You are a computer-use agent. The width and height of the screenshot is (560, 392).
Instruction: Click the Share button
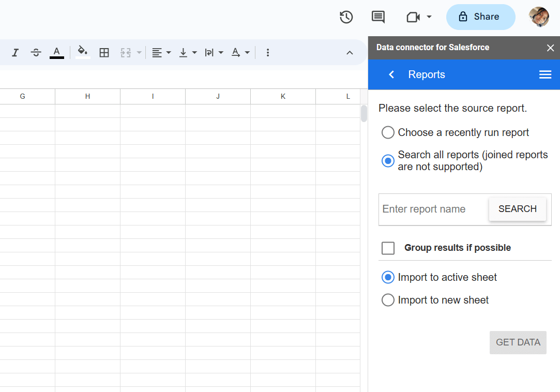(480, 17)
